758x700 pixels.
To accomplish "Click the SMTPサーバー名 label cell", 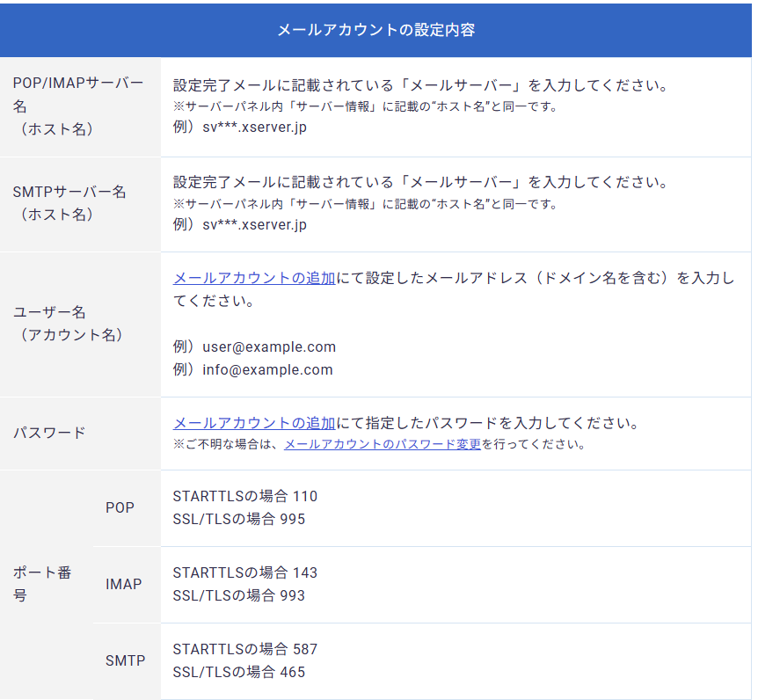I will coord(80,204).
